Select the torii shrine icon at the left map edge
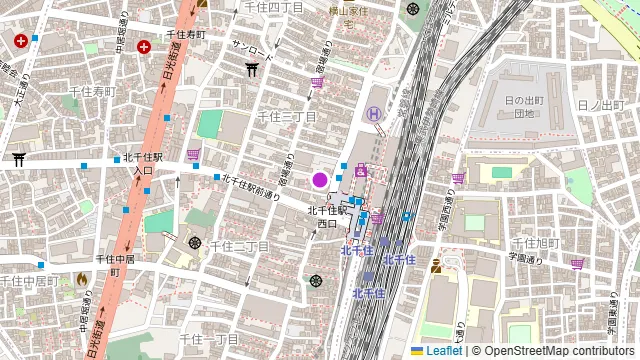Screen dimensions: 640x360 (x=19, y=160)
